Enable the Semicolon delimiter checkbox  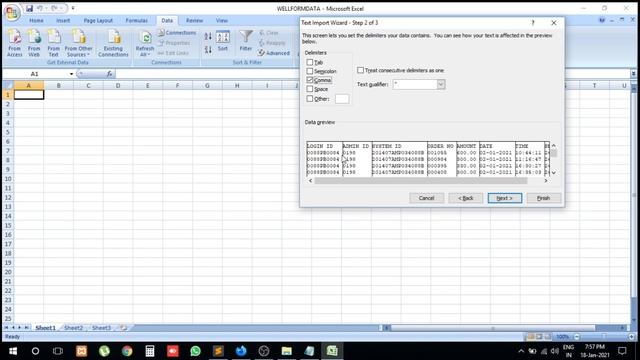(x=310, y=71)
